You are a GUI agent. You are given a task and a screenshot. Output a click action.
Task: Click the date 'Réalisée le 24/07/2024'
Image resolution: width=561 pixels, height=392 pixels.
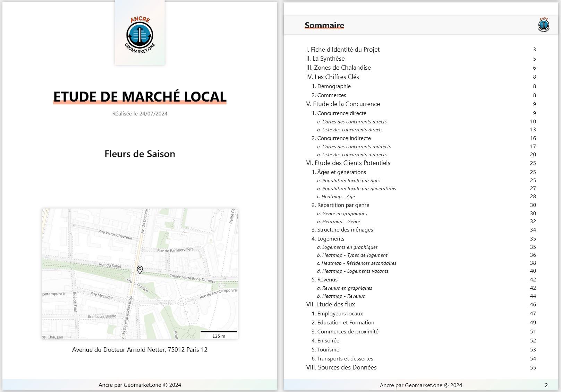(x=140, y=114)
